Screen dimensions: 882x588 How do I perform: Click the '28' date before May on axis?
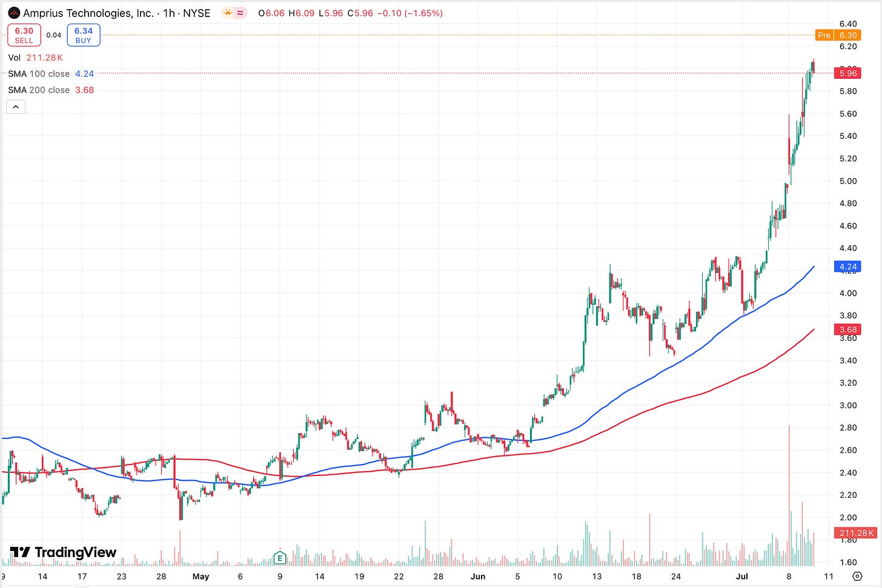click(161, 576)
